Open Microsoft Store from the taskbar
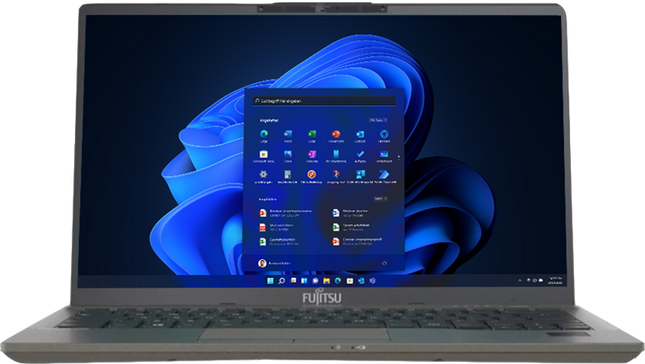 (x=350, y=281)
